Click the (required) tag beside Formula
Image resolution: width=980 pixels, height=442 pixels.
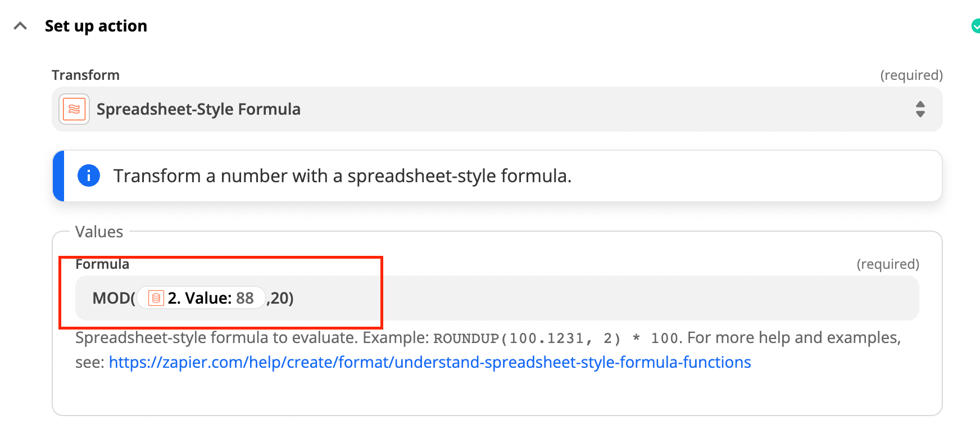coord(888,264)
